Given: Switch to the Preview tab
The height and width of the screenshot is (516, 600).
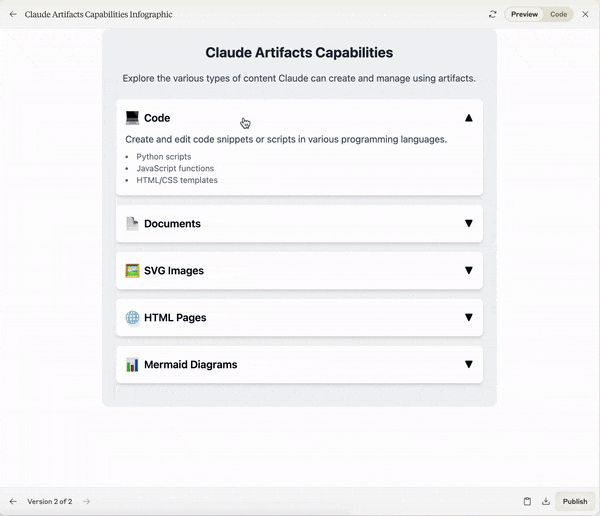Looking at the screenshot, I should tap(524, 14).
